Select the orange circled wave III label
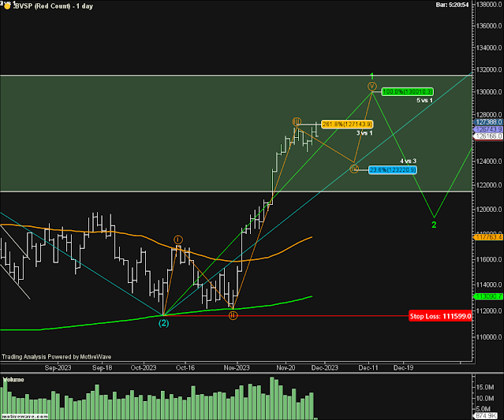Image resolution: width=504 pixels, height=420 pixels. (x=297, y=121)
